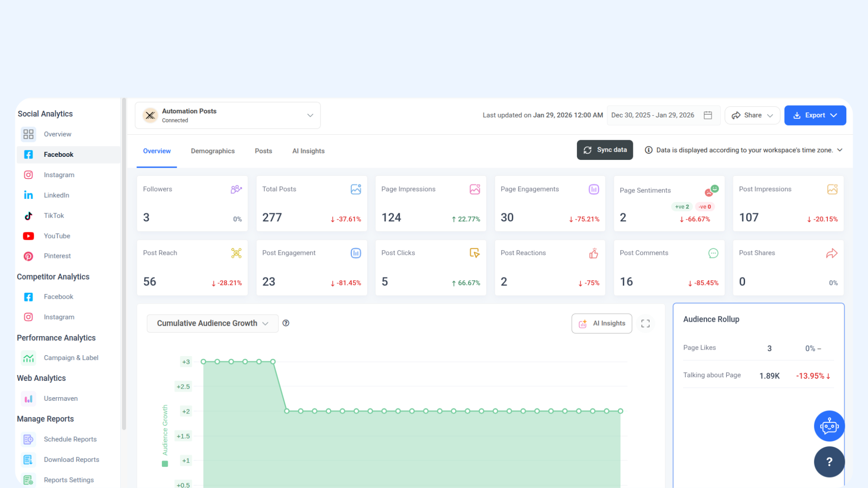The height and width of the screenshot is (488, 868).
Task: Open Schedule Reports
Action: 70,439
